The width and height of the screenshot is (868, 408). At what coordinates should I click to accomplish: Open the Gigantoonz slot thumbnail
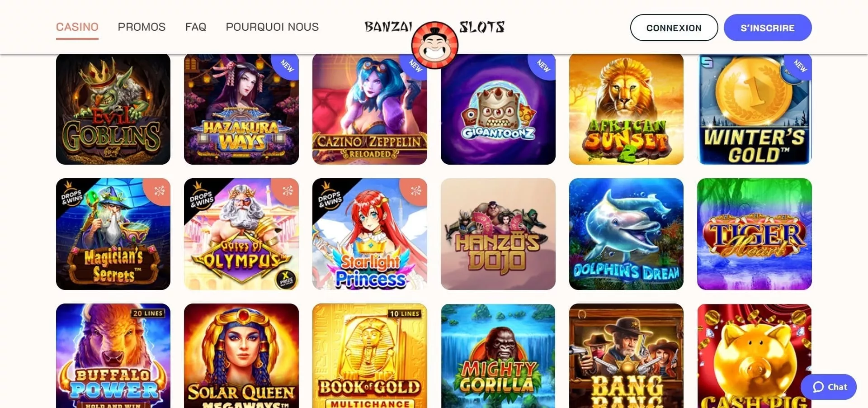click(498, 109)
